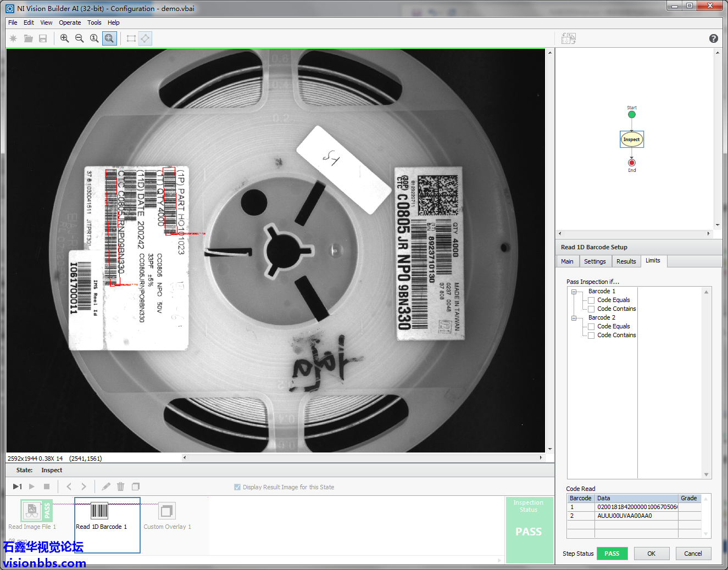
Task: Open help with the question mark icon
Action: 713,38
